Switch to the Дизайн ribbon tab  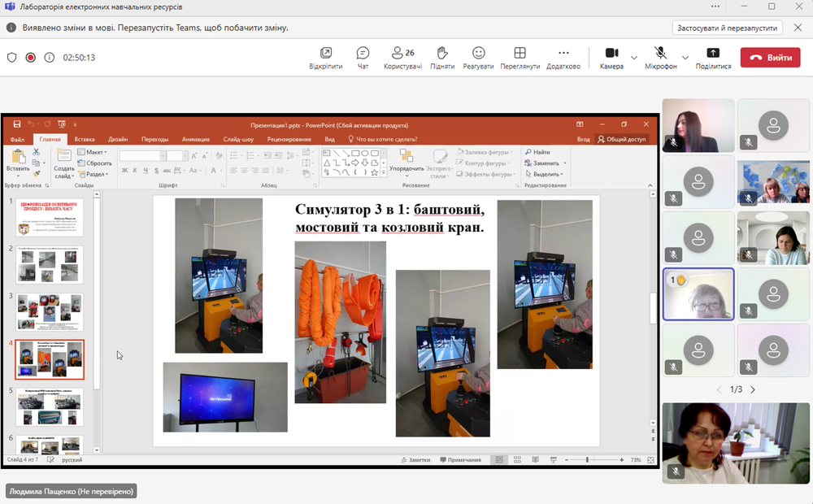click(118, 139)
